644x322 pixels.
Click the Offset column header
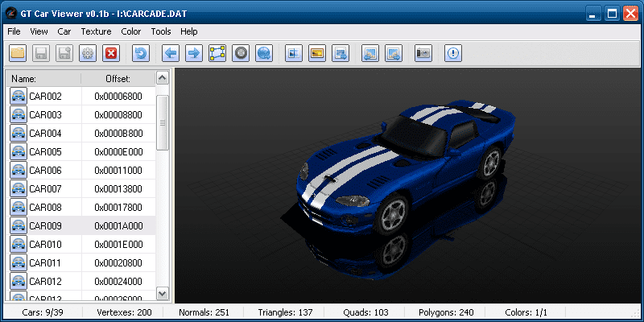tap(118, 78)
